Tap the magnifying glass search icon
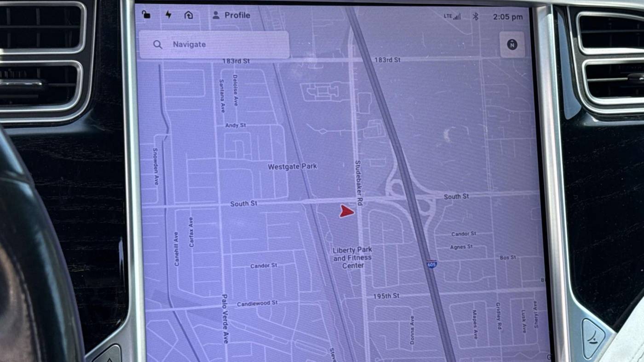The image size is (644, 362). [158, 45]
